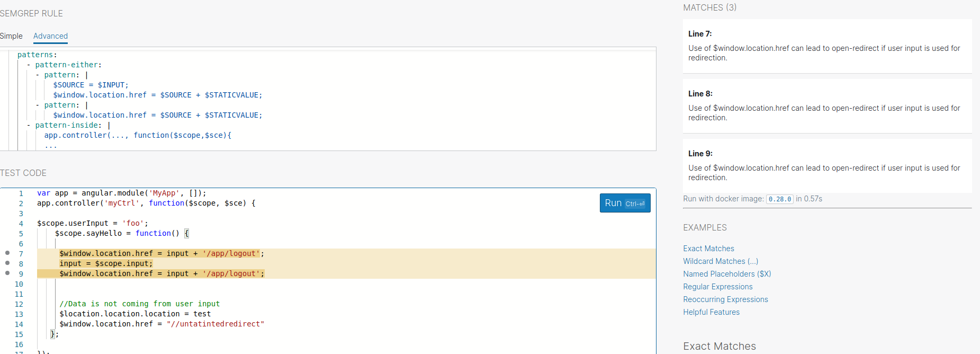Click the match marker dot beside line 7

pyautogui.click(x=7, y=253)
